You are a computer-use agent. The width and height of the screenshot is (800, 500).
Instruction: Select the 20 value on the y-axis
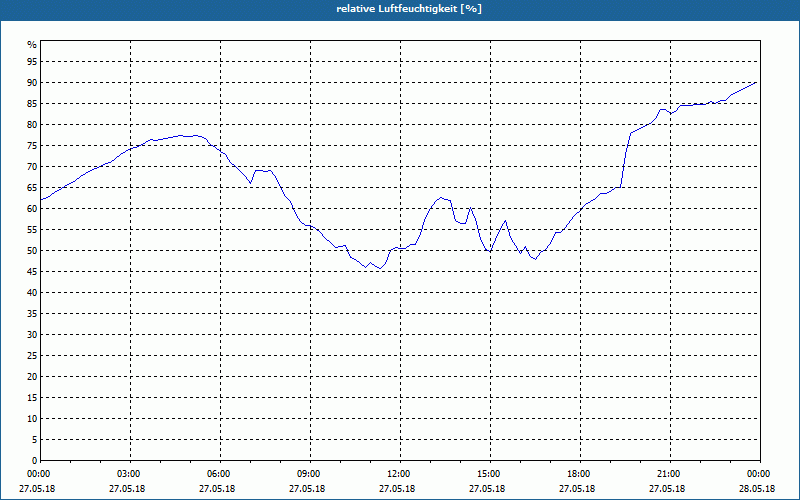pyautogui.click(x=32, y=377)
